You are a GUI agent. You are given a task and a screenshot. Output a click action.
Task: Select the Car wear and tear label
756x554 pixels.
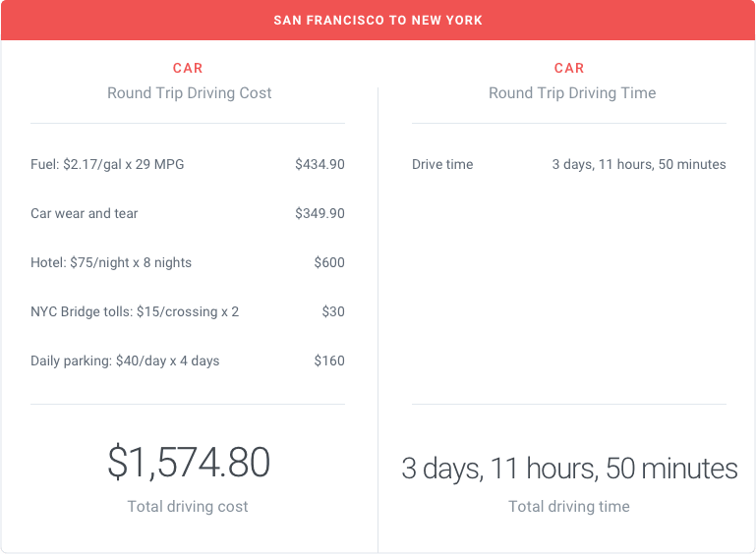[84, 213]
